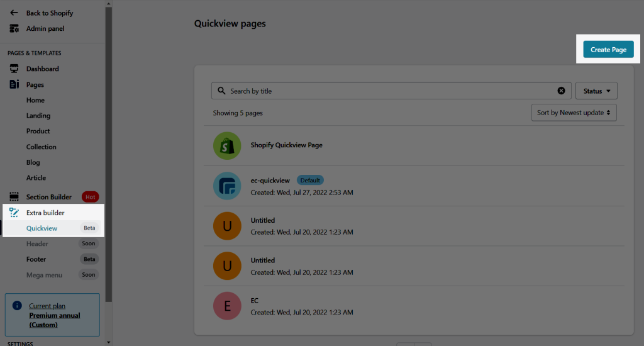The width and height of the screenshot is (644, 346).
Task: Open ec-quickview page entry
Action: pyautogui.click(x=270, y=181)
